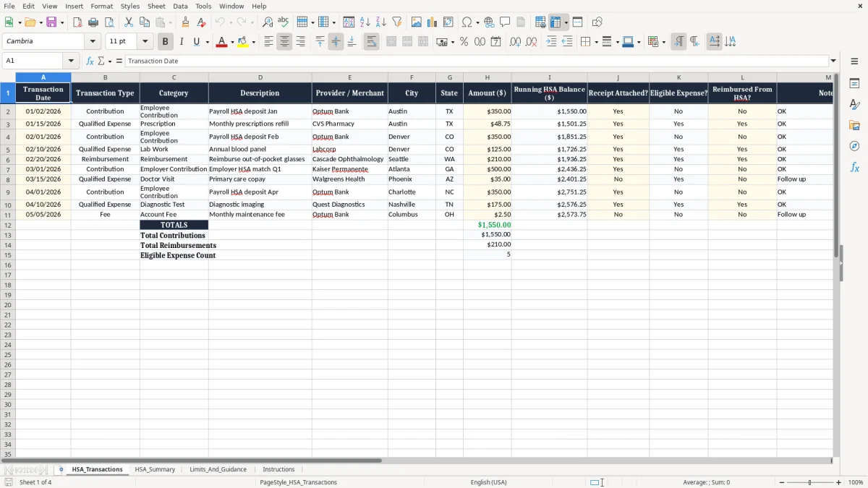Insert special character Omega icon
This screenshot has height=488, width=868.
pyautogui.click(x=467, y=22)
